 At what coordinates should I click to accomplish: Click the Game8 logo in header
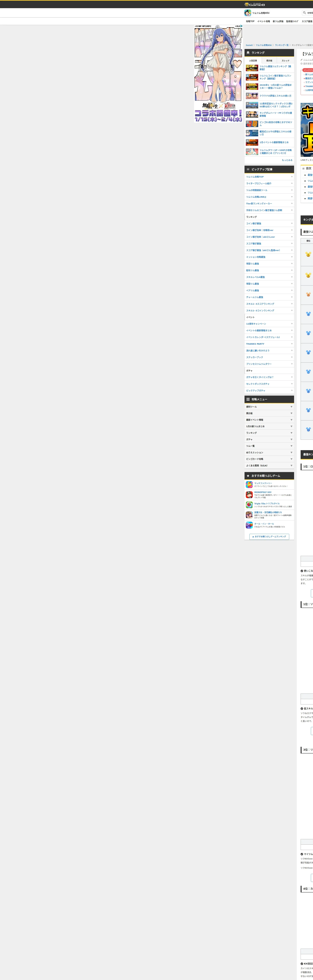point(255,4)
